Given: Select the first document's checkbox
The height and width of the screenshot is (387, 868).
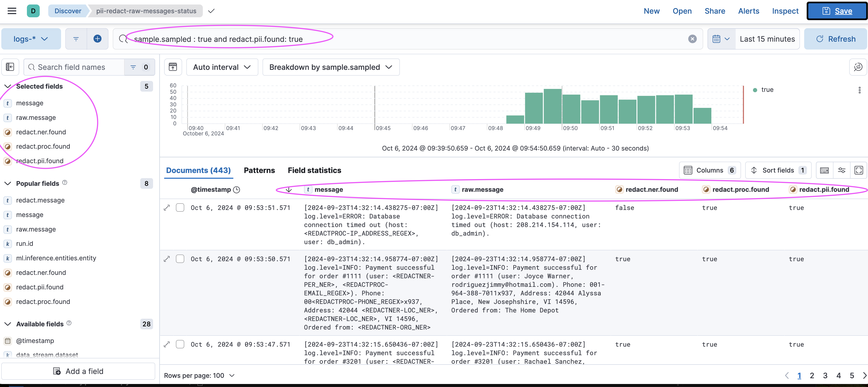Looking at the screenshot, I should point(180,208).
